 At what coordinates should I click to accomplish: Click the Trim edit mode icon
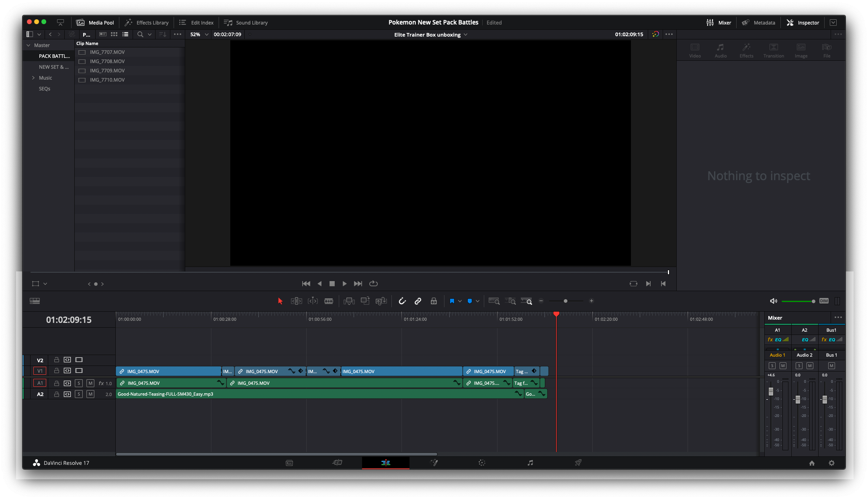pyautogui.click(x=296, y=301)
